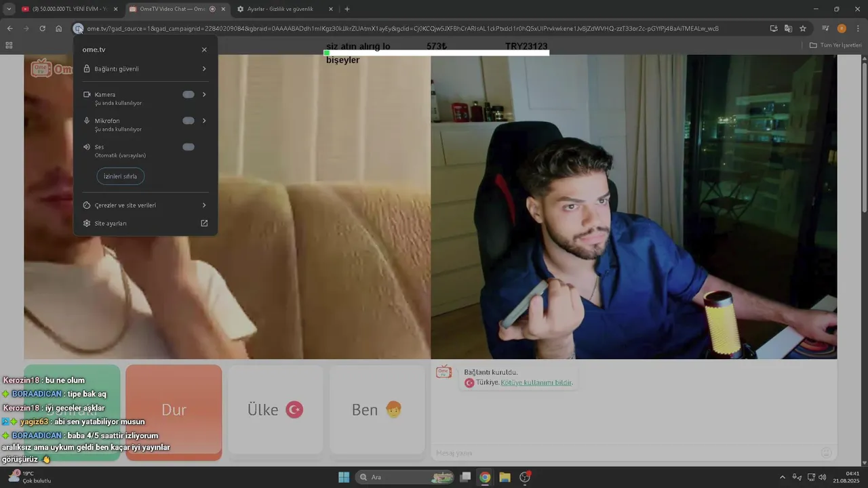868x488 pixels.
Task: Bookmark this page with the star icon
Action: click(x=803, y=28)
